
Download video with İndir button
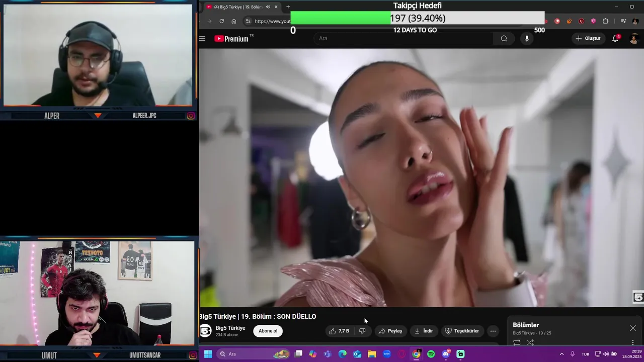tap(424, 331)
